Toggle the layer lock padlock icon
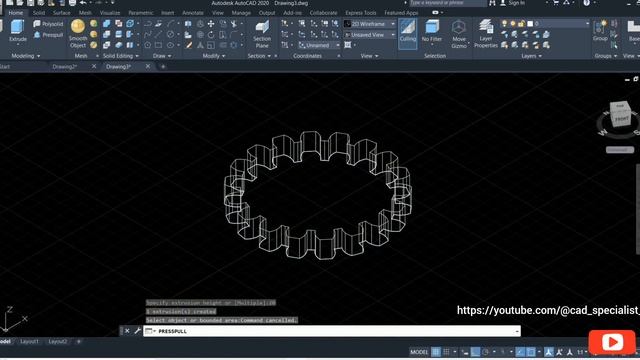Viewport: 640px width, 360px height. point(521,24)
